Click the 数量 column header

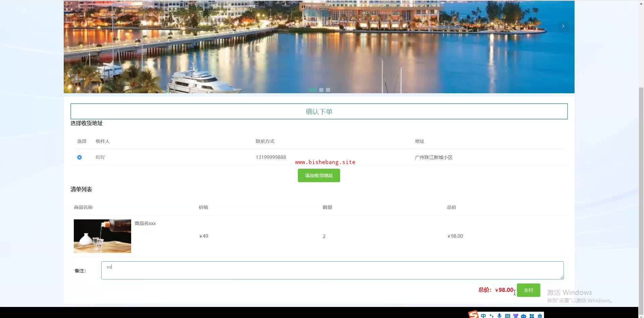click(327, 207)
